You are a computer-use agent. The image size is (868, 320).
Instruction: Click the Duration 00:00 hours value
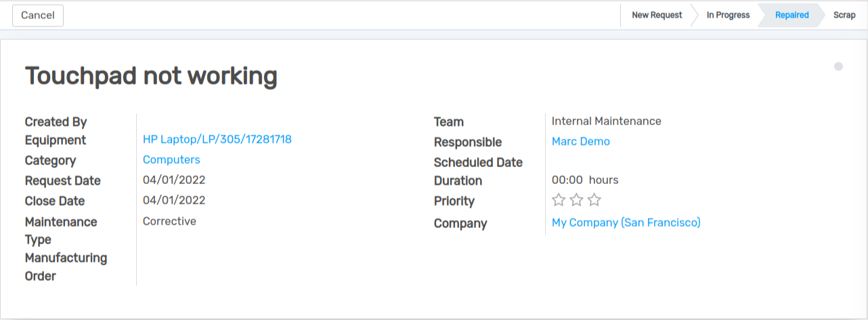click(x=584, y=180)
